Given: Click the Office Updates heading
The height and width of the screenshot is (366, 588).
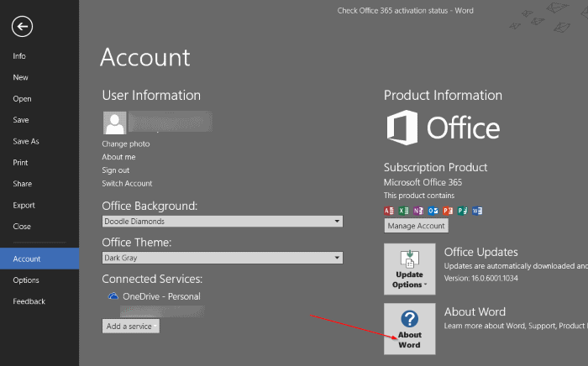Looking at the screenshot, I should click(480, 252).
